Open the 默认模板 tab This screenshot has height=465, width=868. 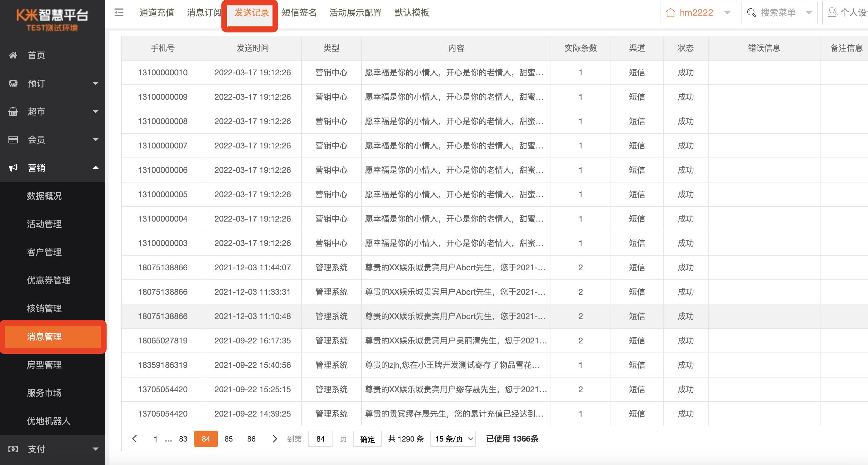(x=412, y=13)
